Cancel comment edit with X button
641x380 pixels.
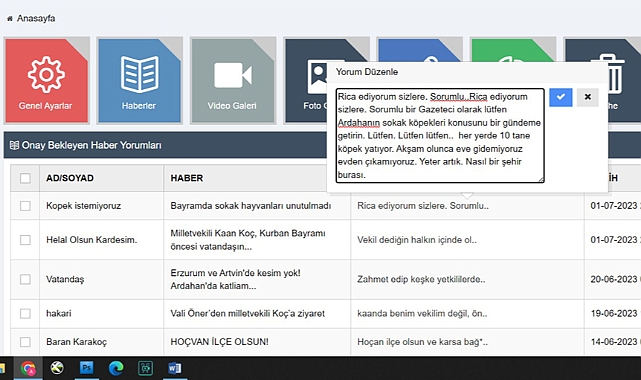point(587,97)
